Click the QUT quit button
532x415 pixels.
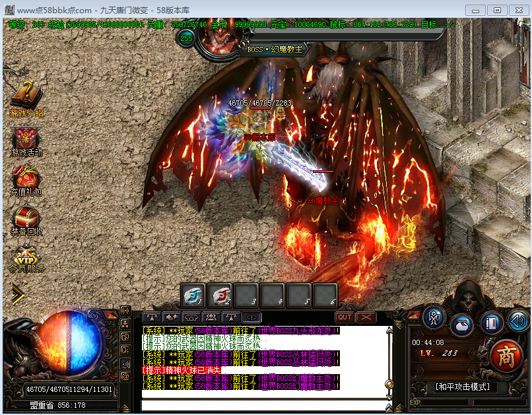[x=345, y=317]
